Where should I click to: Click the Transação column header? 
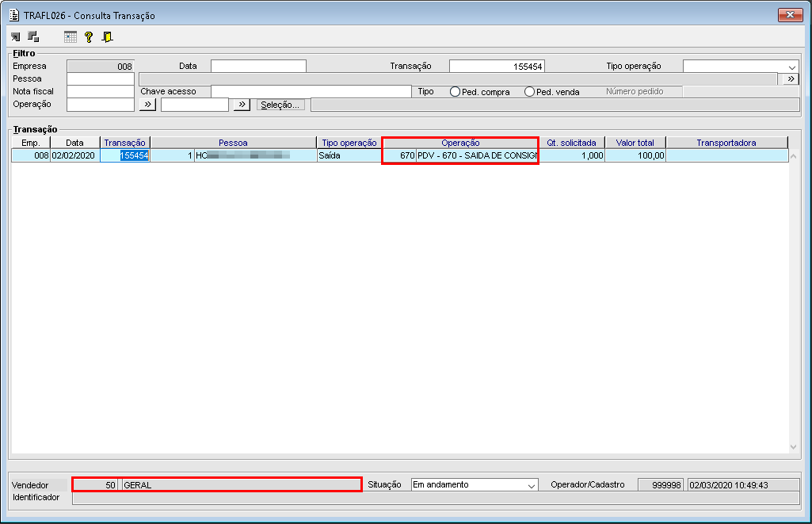(125, 143)
